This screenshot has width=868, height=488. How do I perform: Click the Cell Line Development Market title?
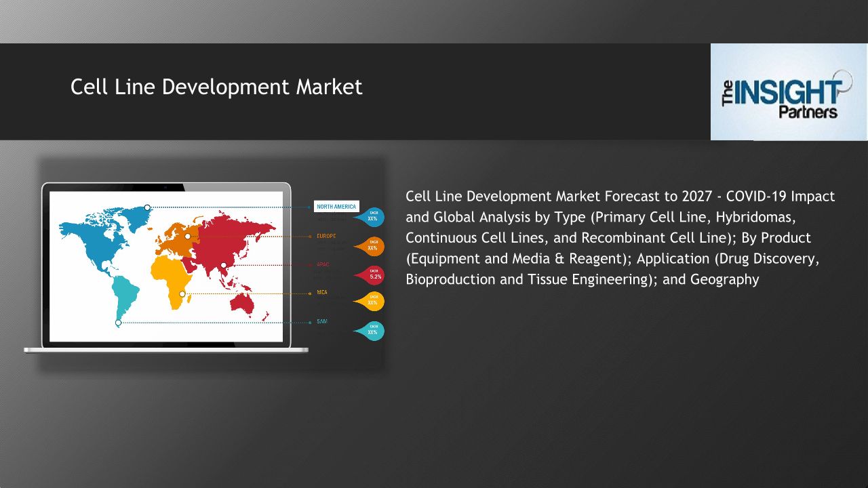216,87
